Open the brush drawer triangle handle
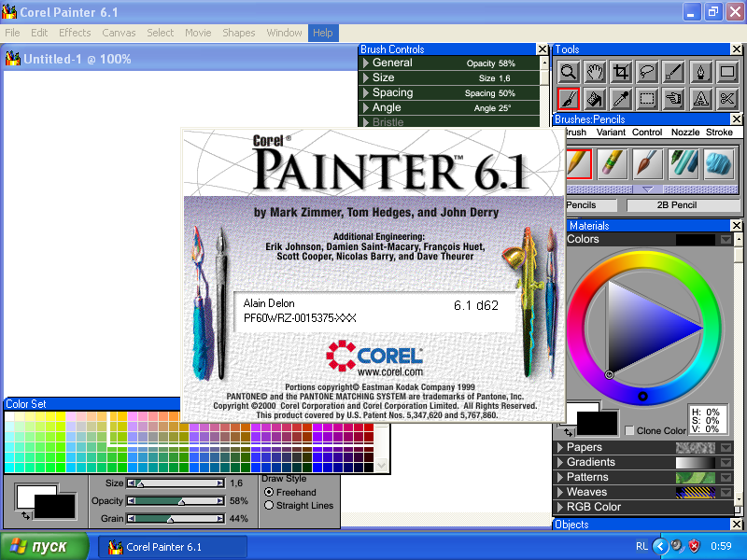The width and height of the screenshot is (747, 560). (x=647, y=189)
